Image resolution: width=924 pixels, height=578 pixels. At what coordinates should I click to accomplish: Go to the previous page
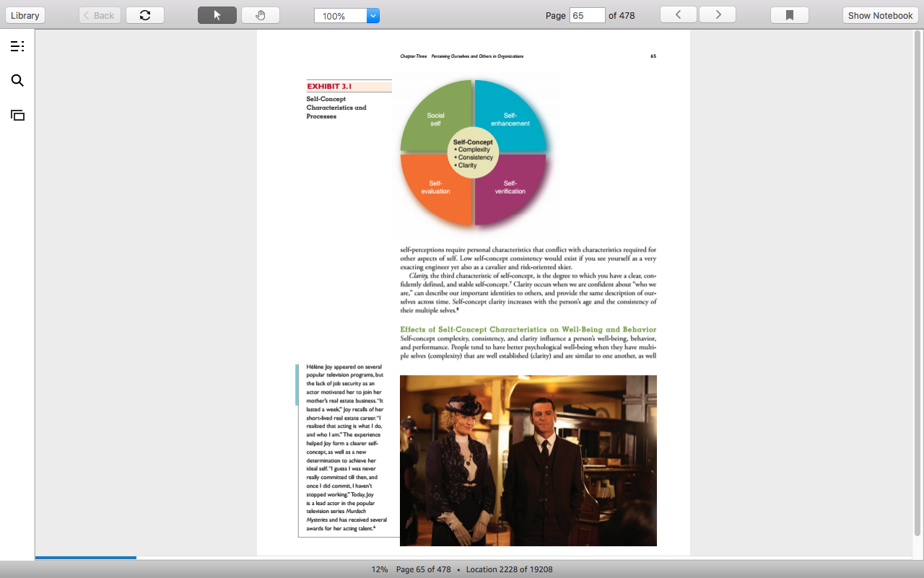coord(679,14)
